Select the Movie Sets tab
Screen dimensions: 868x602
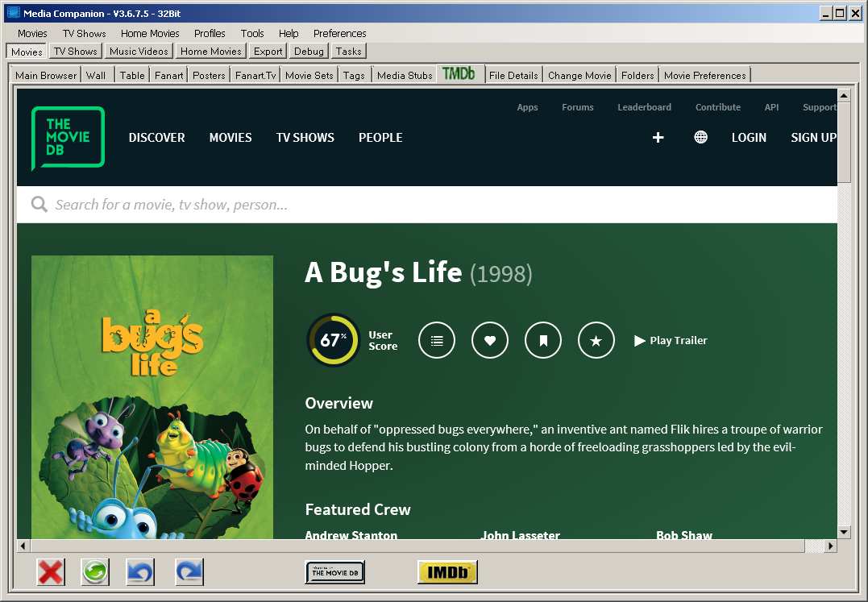tap(309, 75)
